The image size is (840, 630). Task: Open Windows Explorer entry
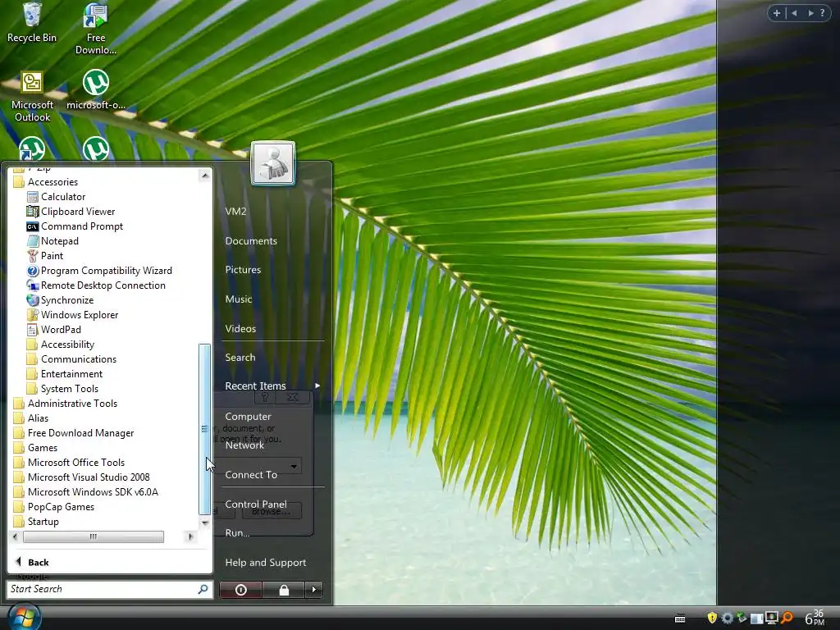tap(72, 314)
